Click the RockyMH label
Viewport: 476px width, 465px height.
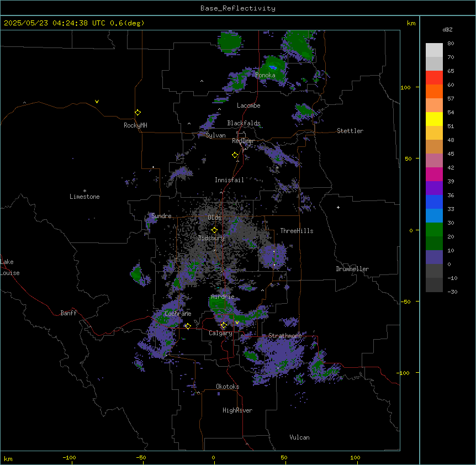pos(135,125)
